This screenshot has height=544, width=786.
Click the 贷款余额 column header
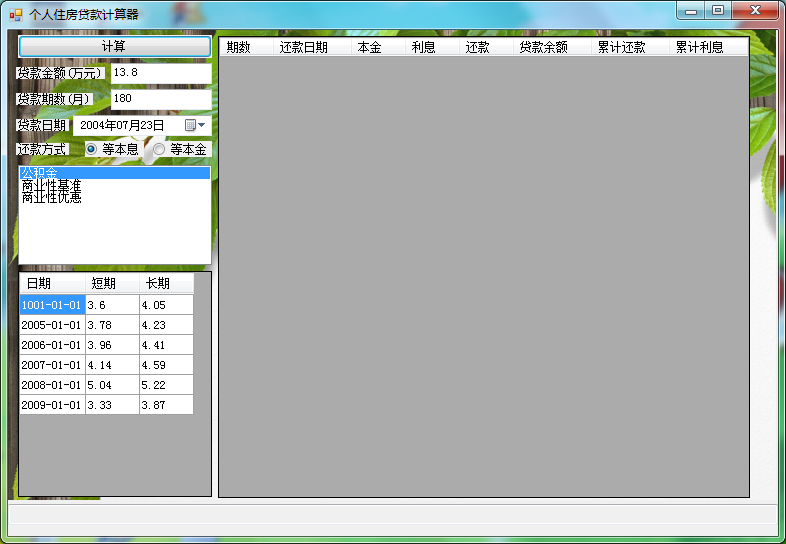pyautogui.click(x=552, y=47)
